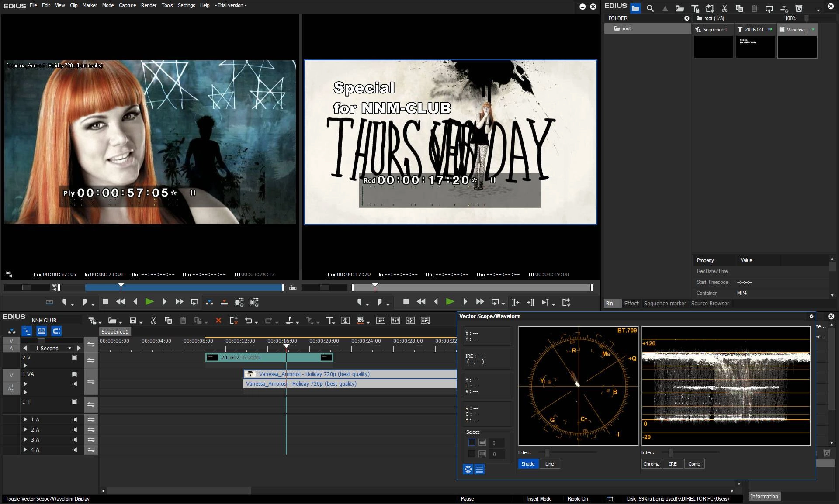Click the Overwrite to Timeline icon in Player controls
Image resolution: width=839 pixels, height=504 pixels.
coord(224,302)
